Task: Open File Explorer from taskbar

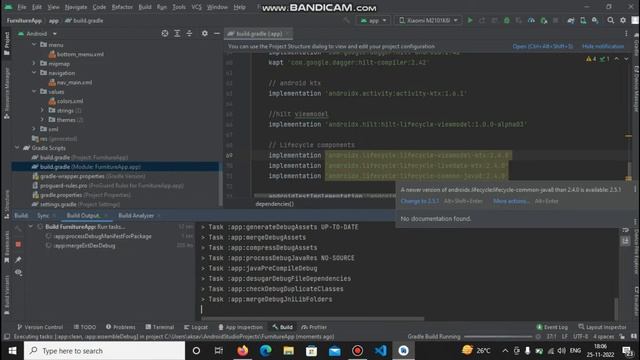Action: (x=289, y=351)
